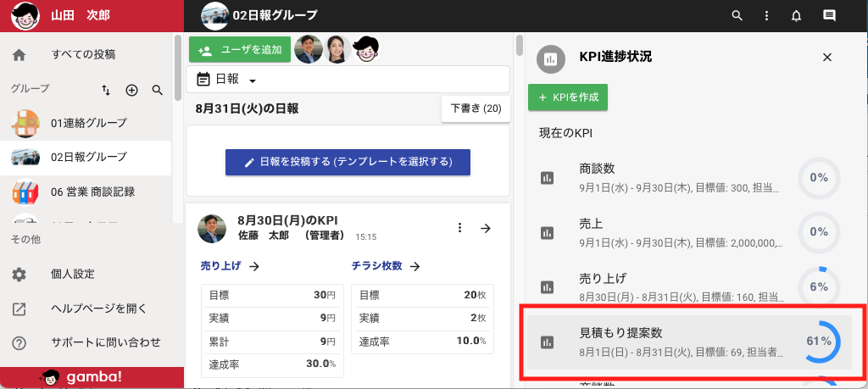This screenshot has width=868, height=389.
Task: Open 見積もり提案数 KPI entry
Action: tap(688, 342)
